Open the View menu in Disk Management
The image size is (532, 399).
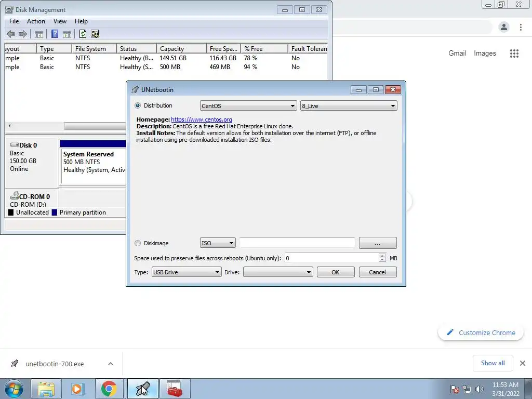[60, 21]
